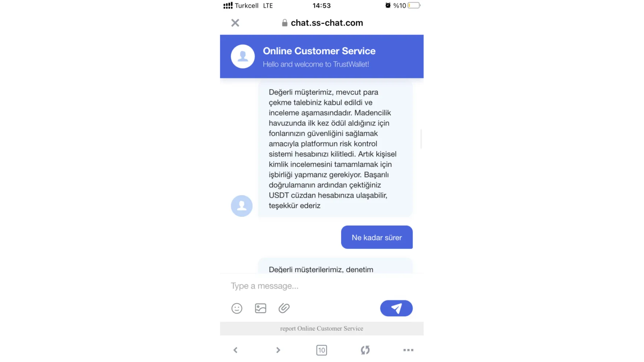644x362 pixels.
Task: Go forward with browser right arrow
Action: coord(278,350)
